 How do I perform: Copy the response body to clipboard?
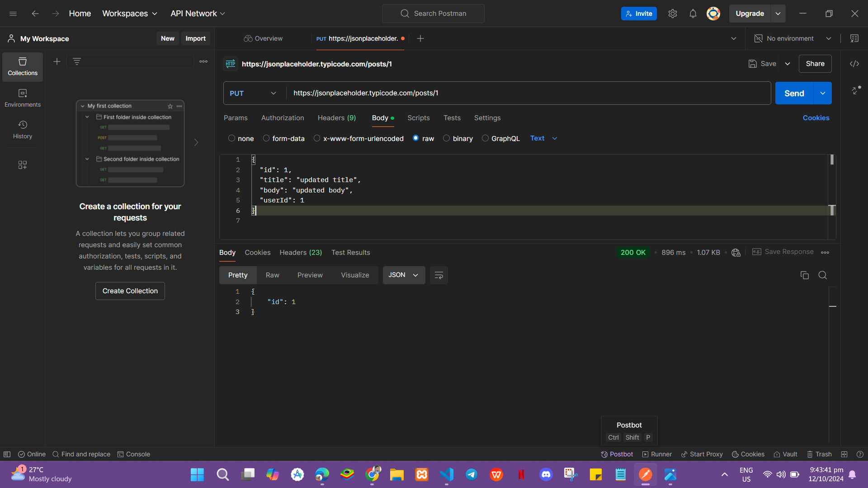[804, 275]
